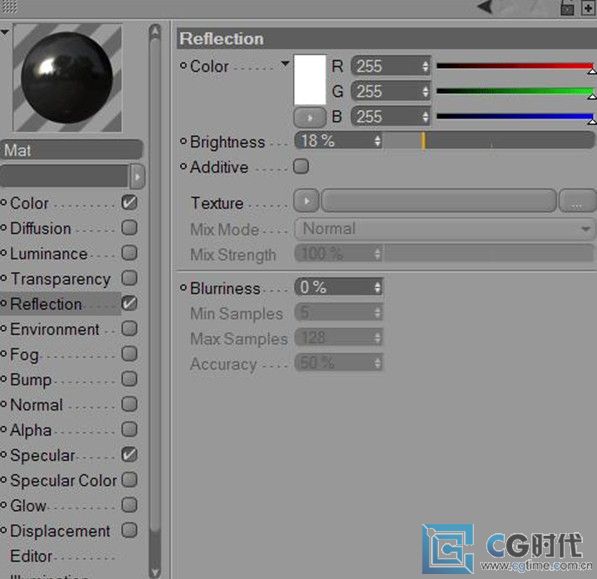Click the Mat name field
Viewport: 597px width, 579px height.
72,150
